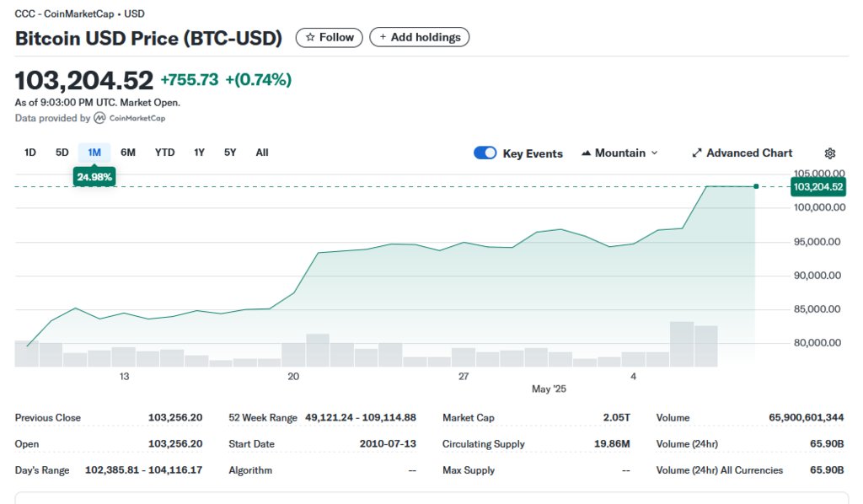Viewport: 863px width, 504px height.
Task: Click the large 103,204.52 current price
Action: coord(84,80)
